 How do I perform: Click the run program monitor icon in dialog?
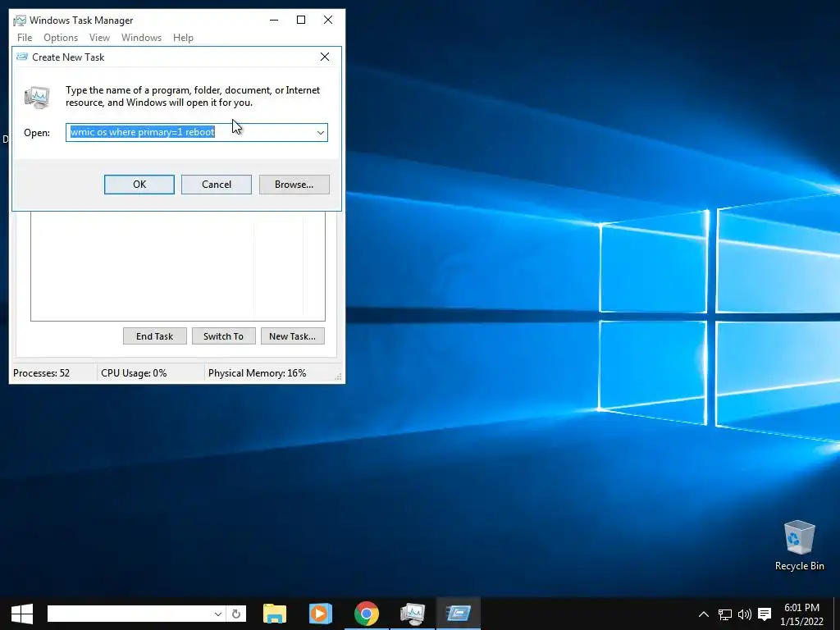tap(38, 97)
